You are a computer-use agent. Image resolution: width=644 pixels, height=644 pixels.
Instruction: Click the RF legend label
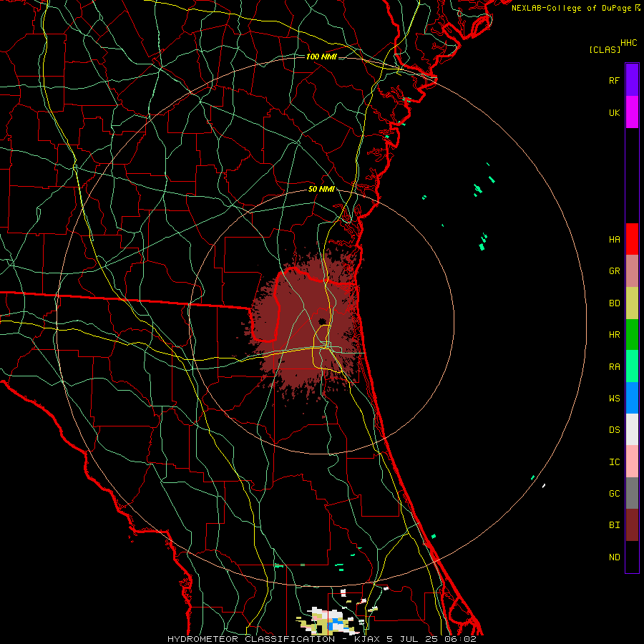(614, 80)
